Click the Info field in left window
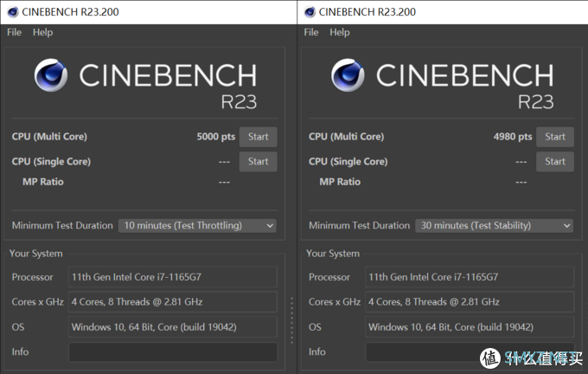This screenshot has width=588, height=374. (173, 352)
